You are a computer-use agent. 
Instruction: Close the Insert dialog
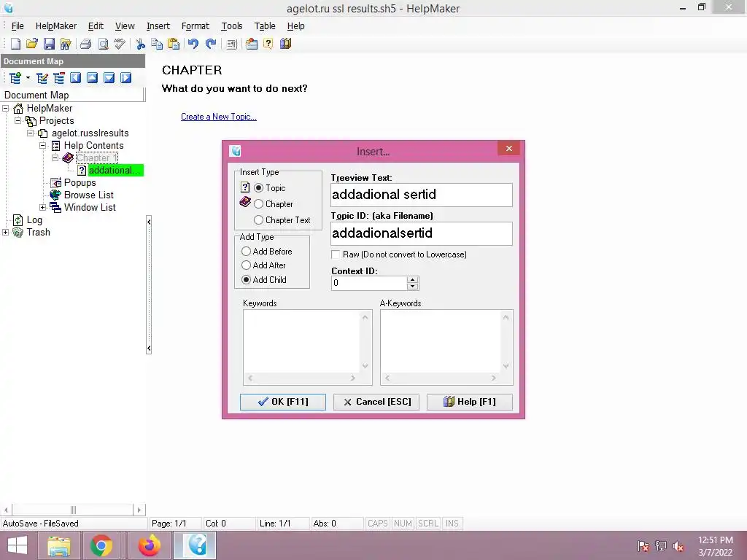pyautogui.click(x=508, y=149)
